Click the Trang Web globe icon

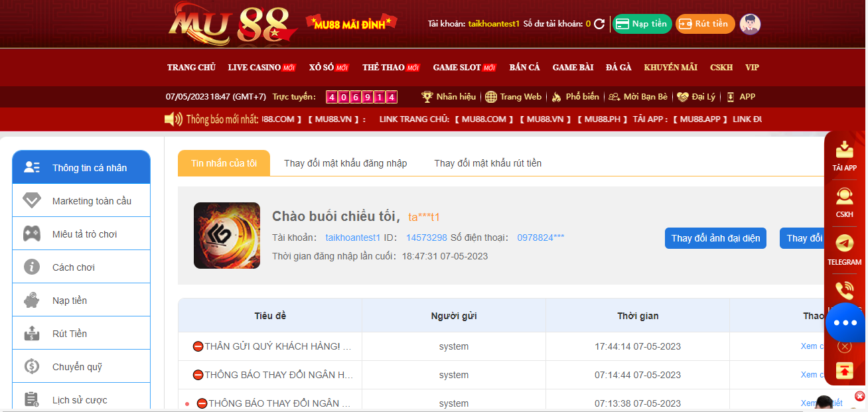click(491, 96)
